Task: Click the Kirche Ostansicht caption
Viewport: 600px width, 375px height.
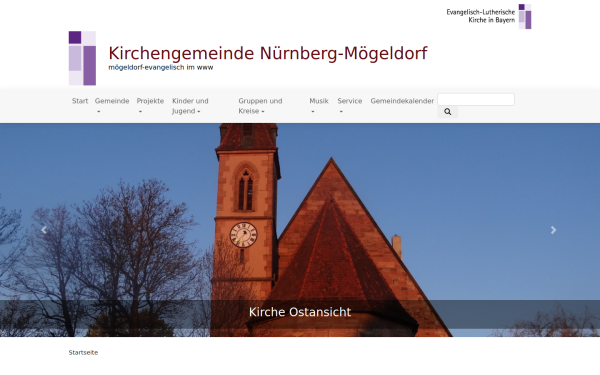Action: click(300, 312)
